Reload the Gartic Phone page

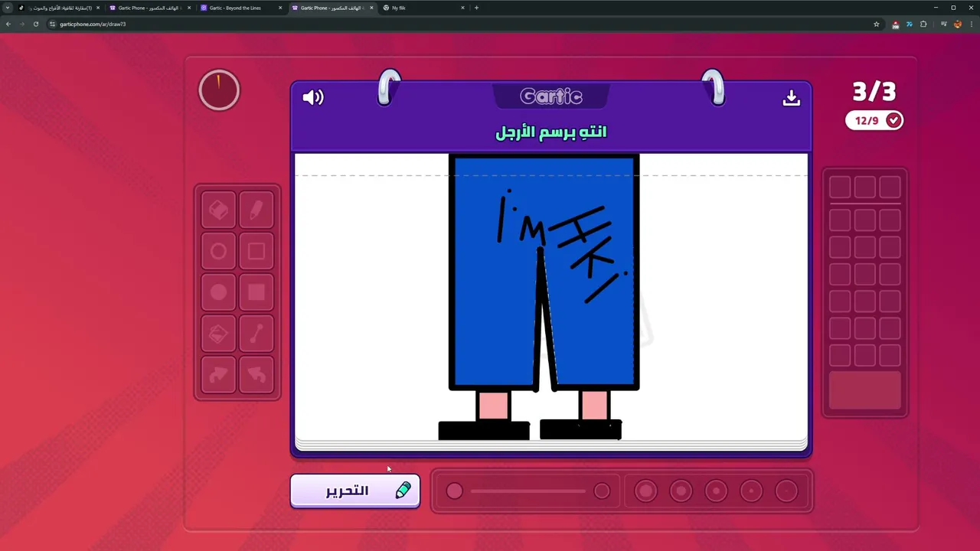(x=35, y=24)
